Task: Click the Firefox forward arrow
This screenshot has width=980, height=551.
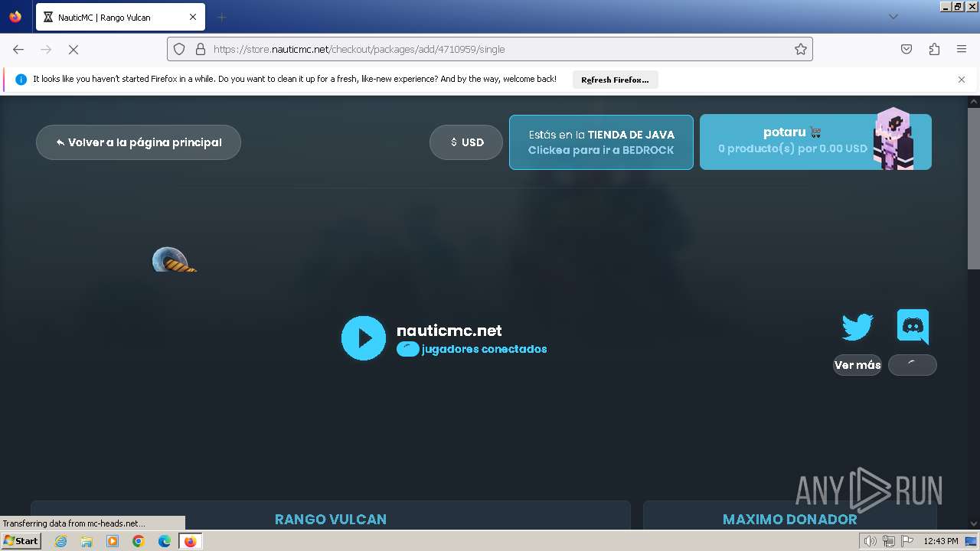Action: (46, 49)
